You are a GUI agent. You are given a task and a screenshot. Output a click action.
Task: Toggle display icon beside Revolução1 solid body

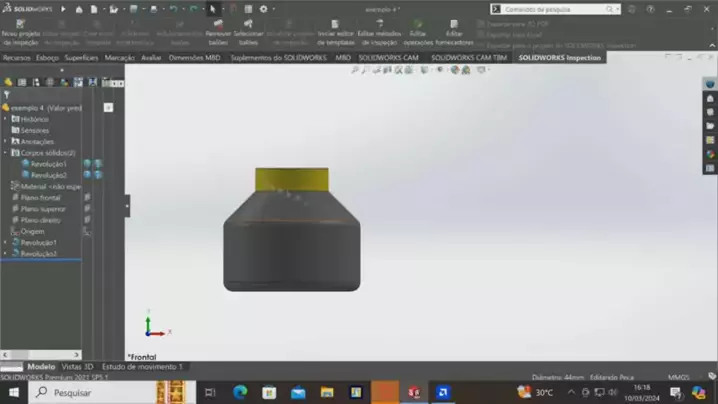point(87,163)
